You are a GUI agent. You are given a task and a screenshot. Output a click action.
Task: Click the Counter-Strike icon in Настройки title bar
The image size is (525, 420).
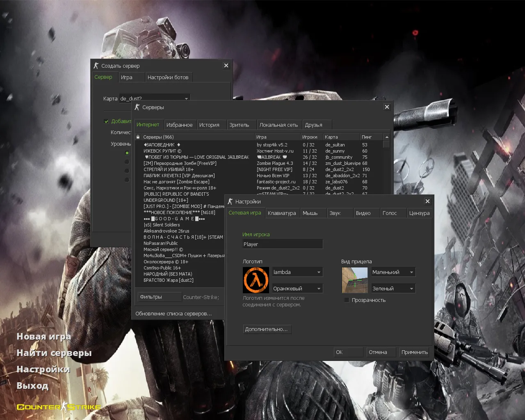tap(231, 201)
